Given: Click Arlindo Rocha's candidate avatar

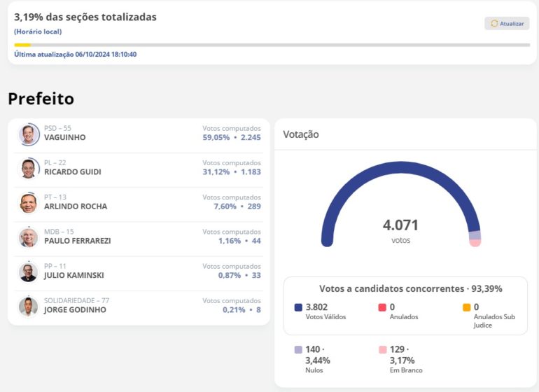Looking at the screenshot, I should click(x=29, y=203).
